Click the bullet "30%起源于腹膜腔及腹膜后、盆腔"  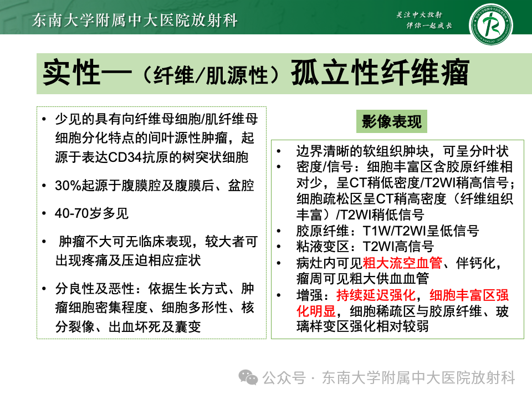(x=155, y=186)
